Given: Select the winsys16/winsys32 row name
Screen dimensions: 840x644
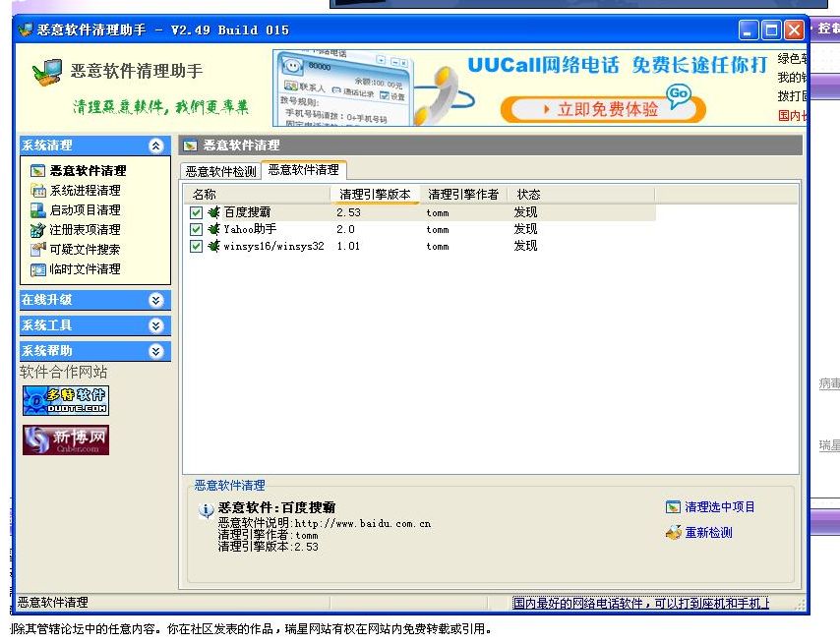Looking at the screenshot, I should [273, 246].
